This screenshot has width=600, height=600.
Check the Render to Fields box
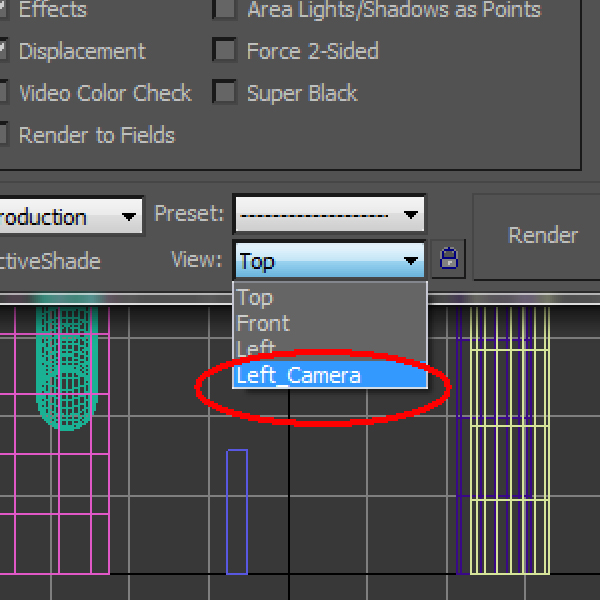coord(4,135)
